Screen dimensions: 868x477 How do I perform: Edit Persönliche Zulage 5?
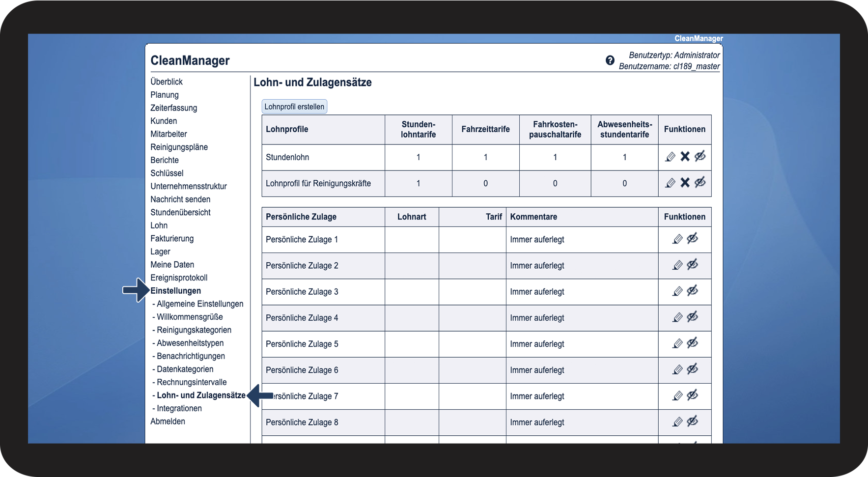click(x=677, y=343)
